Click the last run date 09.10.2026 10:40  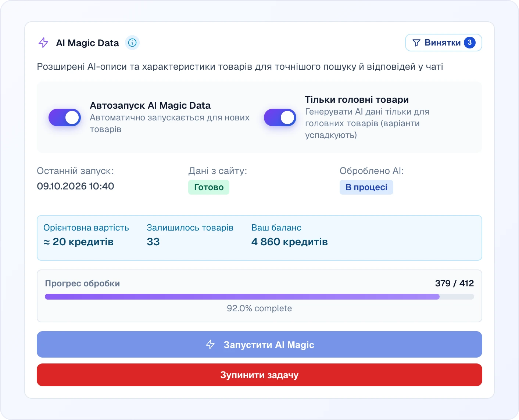(75, 186)
